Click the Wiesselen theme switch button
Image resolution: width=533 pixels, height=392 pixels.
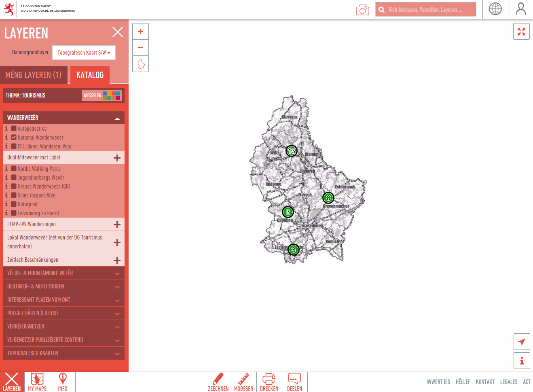point(102,95)
